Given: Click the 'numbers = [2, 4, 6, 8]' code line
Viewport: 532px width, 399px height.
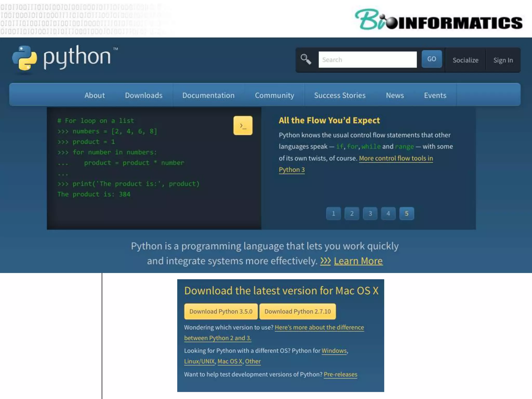Looking at the screenshot, I should point(107,131).
